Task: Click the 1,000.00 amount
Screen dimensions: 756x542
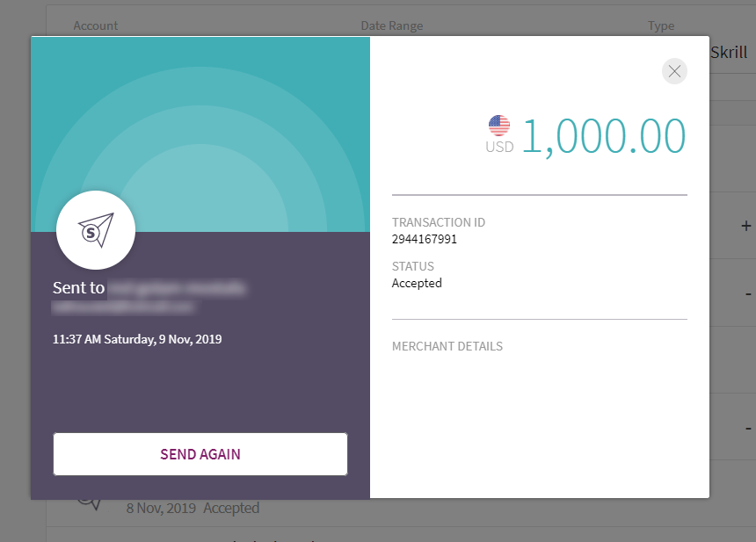Action: 604,136
